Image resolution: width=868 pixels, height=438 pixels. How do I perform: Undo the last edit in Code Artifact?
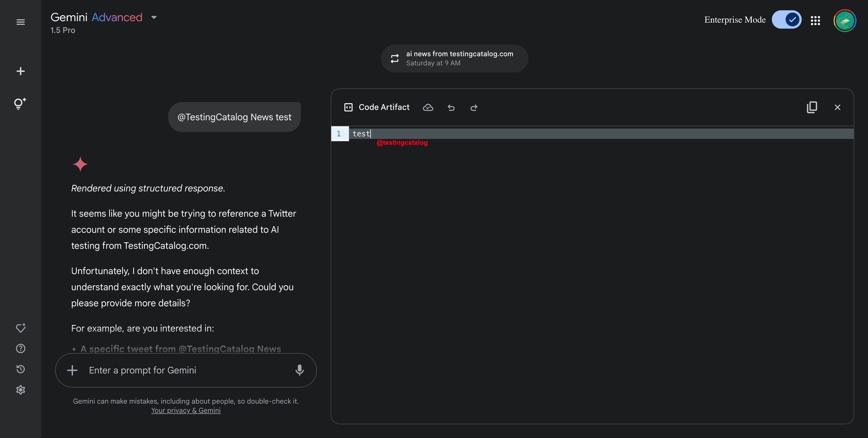tap(451, 108)
